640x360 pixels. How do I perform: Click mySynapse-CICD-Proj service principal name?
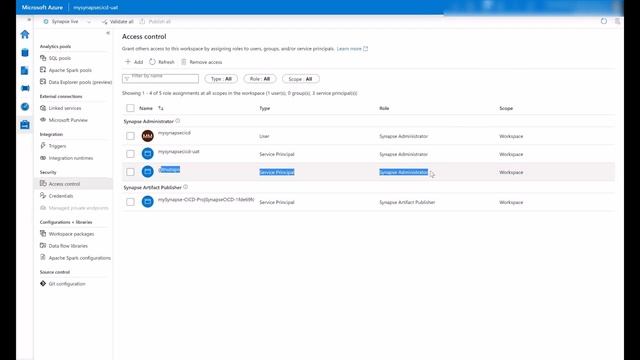click(206, 200)
